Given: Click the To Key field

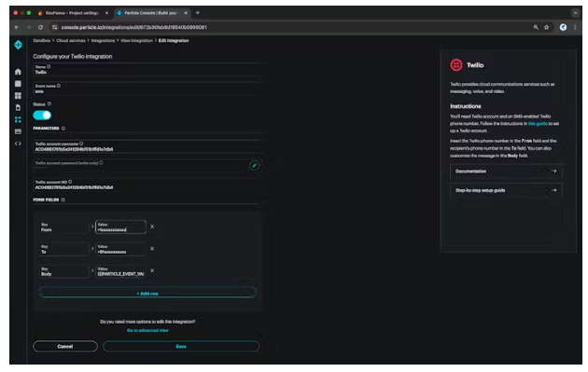Looking at the screenshot, I should [63, 249].
